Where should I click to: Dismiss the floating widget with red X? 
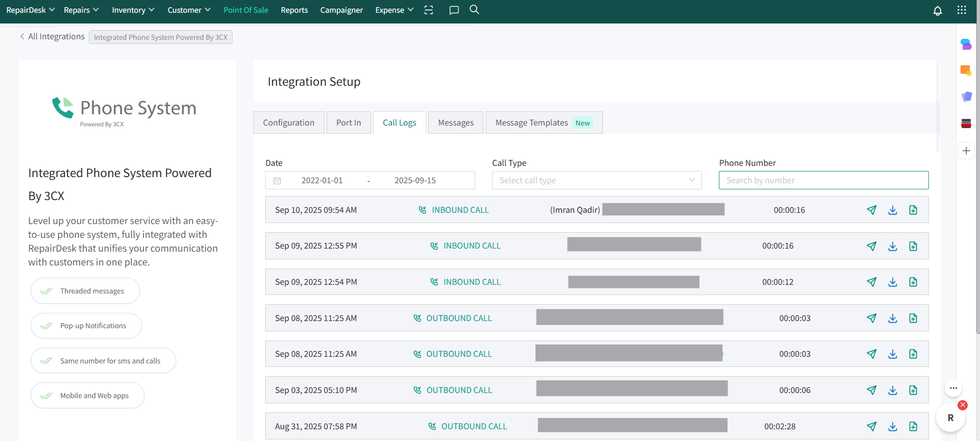click(963, 405)
